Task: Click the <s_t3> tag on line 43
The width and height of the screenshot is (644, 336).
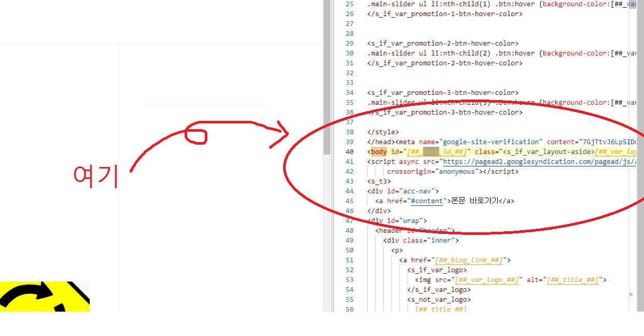Action: [379, 181]
